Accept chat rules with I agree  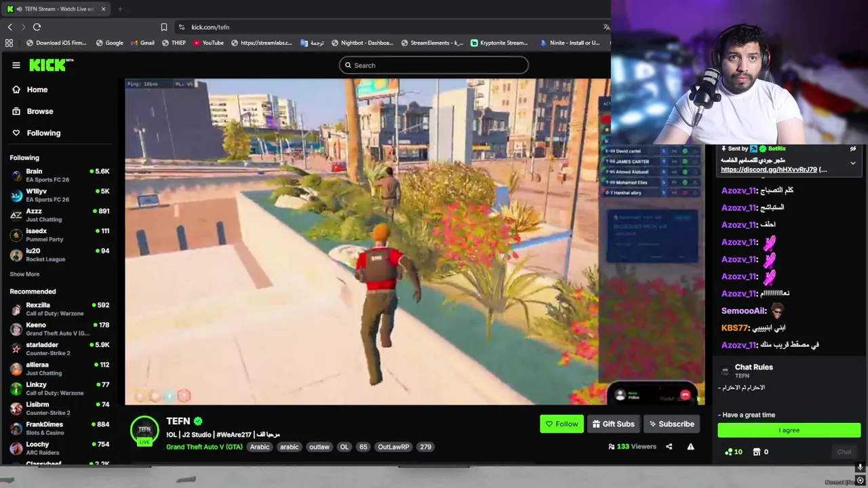point(789,430)
